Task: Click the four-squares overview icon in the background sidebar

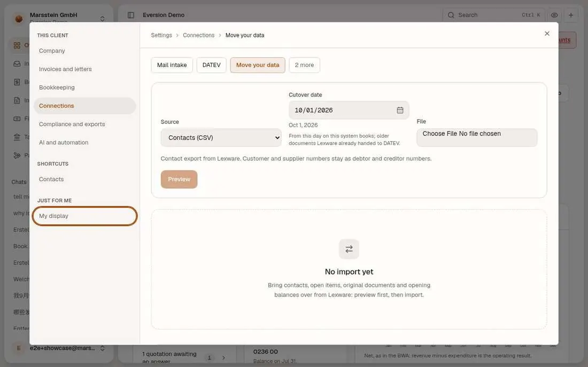Action: point(17,45)
